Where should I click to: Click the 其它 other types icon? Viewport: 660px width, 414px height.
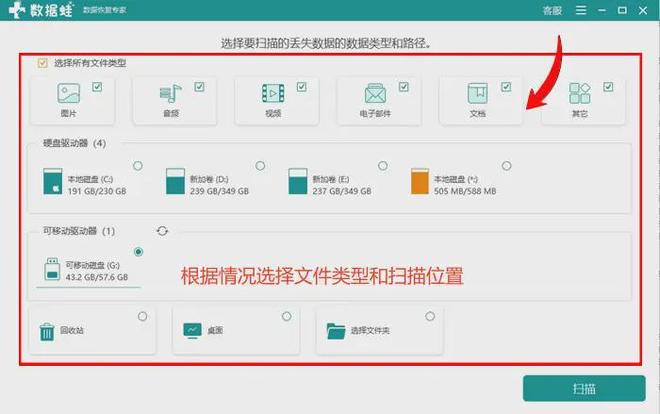[580, 93]
